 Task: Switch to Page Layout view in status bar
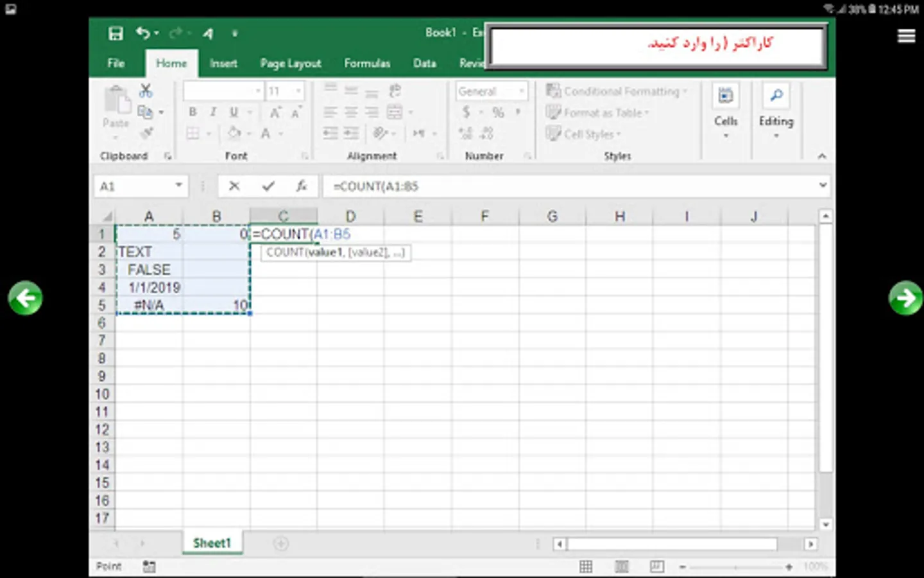click(621, 566)
